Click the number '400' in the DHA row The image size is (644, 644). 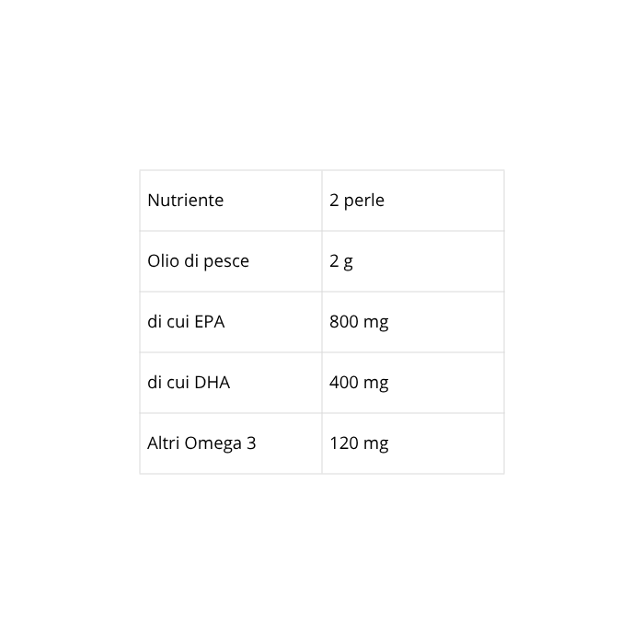(x=344, y=383)
